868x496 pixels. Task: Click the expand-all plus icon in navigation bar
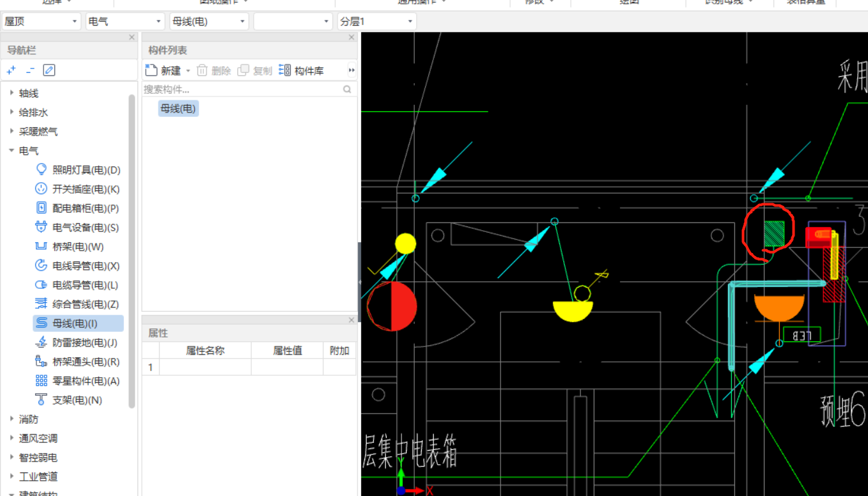tap(11, 70)
